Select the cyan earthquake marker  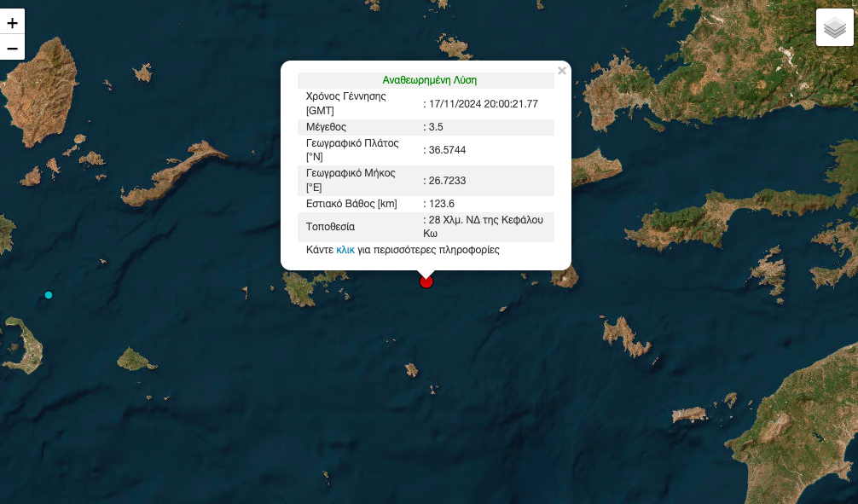pyautogui.click(x=49, y=295)
